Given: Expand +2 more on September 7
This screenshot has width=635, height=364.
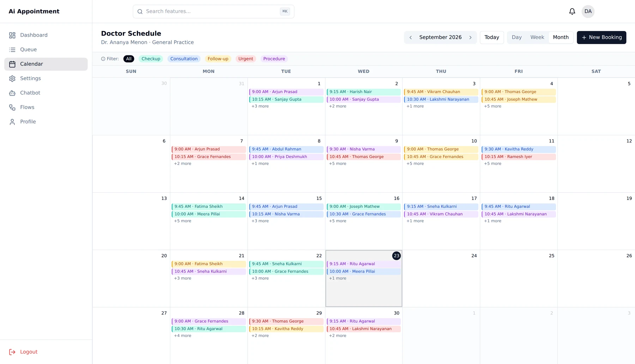Looking at the screenshot, I should (182, 164).
